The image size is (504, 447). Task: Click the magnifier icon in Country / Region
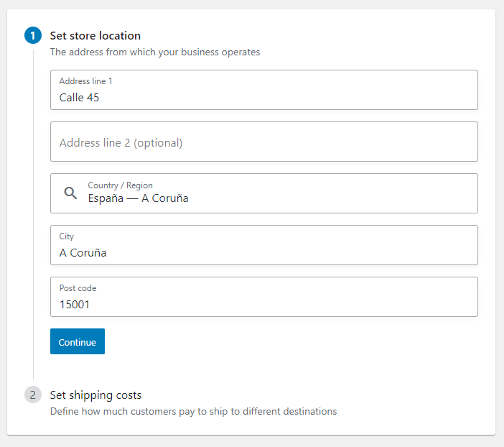[70, 193]
